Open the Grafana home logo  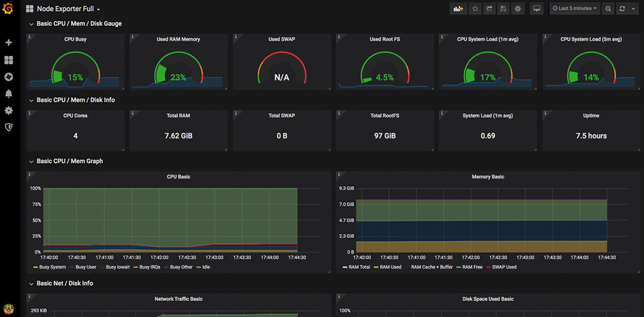(8, 8)
